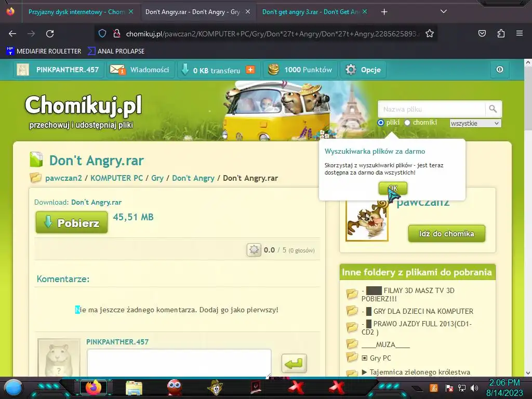Open the Don't Angry breadcrumb folder
Screen dimensions: 532x399
(193, 178)
